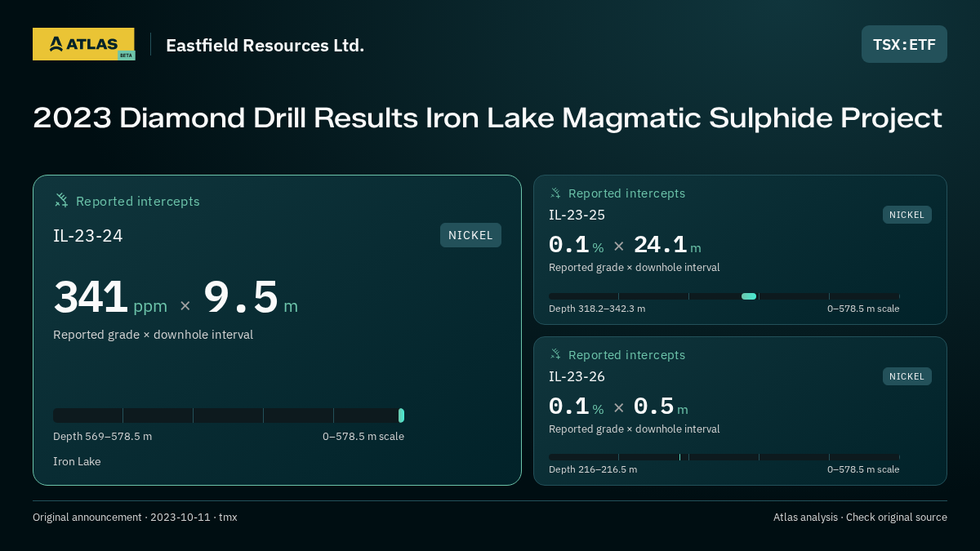Click the depth marker on IL-23-25 scale bar
This screenshot has width=980, height=551.
749,296
